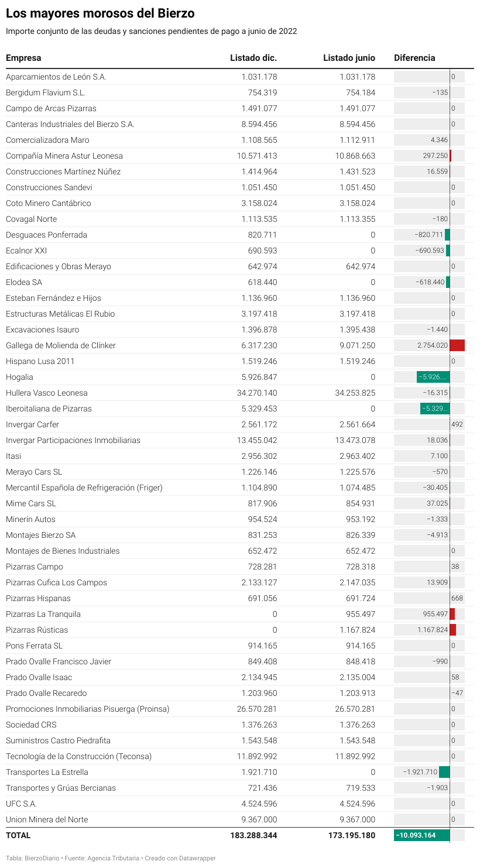Viewport: 480px width, 868px height.
Task: Click the −1.921.710 difference bar
Action: (x=444, y=772)
